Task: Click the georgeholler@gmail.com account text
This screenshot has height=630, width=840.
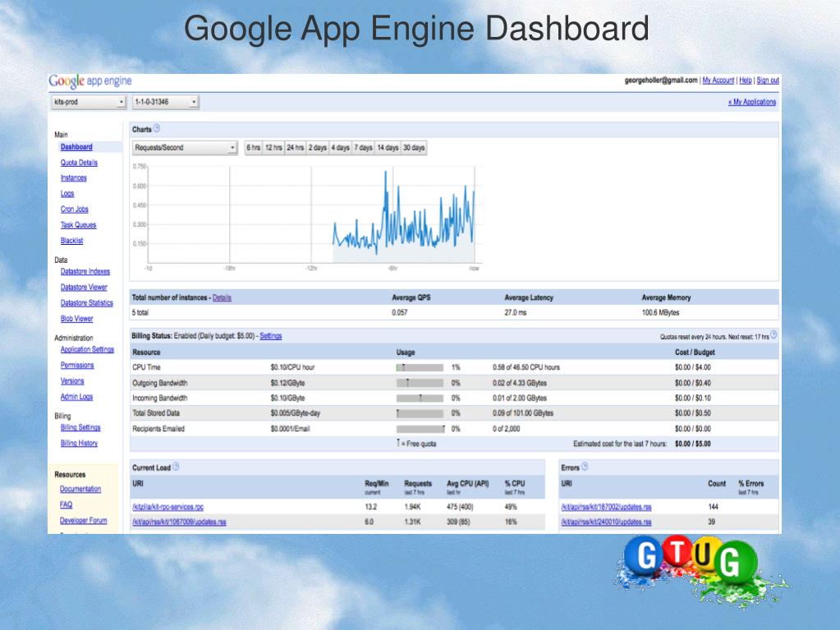Action: (661, 80)
